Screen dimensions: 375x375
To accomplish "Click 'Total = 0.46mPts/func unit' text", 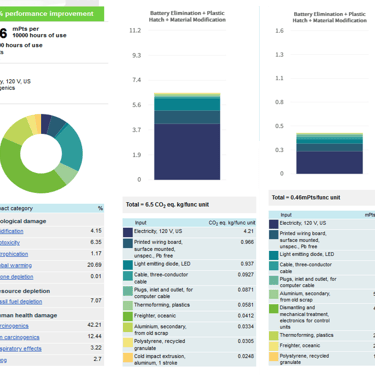I will click(x=306, y=197).
